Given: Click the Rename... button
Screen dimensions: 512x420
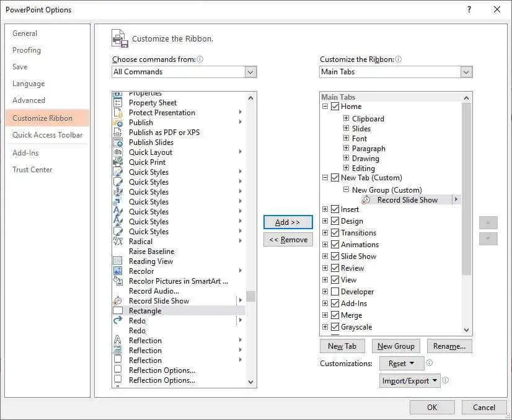Looking at the screenshot, I should coord(449,346).
